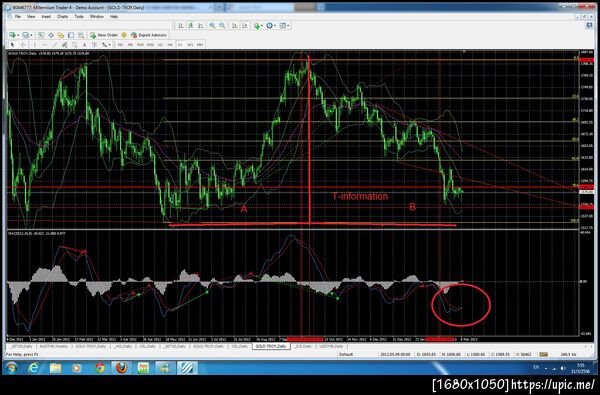Open the Periods clock dropdown
Viewport: 600px width, 395px height.
click(x=271, y=26)
